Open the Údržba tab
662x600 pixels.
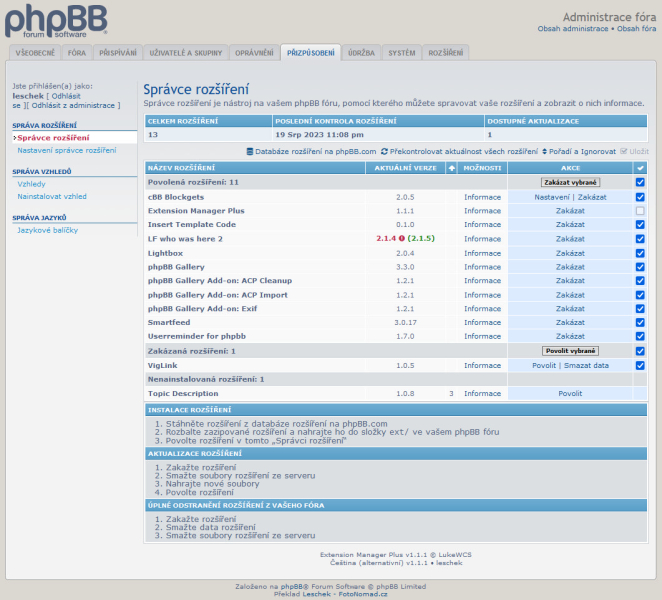pos(361,53)
